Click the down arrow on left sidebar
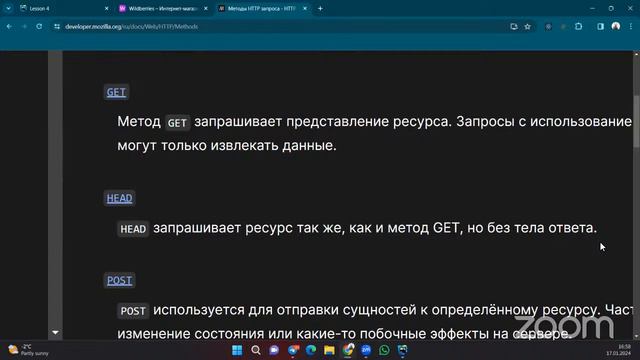 pyautogui.click(x=55, y=333)
